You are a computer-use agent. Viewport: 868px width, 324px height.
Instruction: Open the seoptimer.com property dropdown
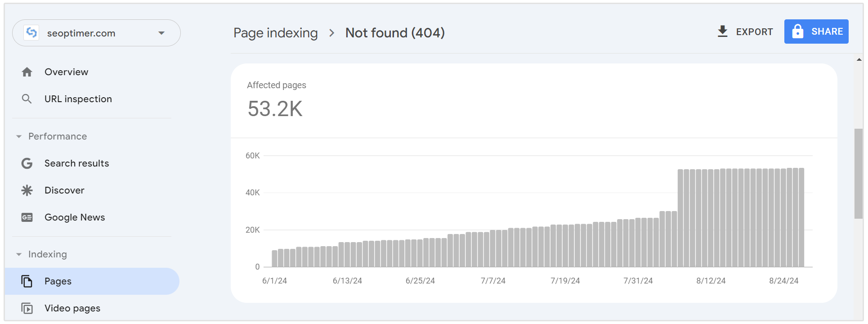tap(161, 33)
